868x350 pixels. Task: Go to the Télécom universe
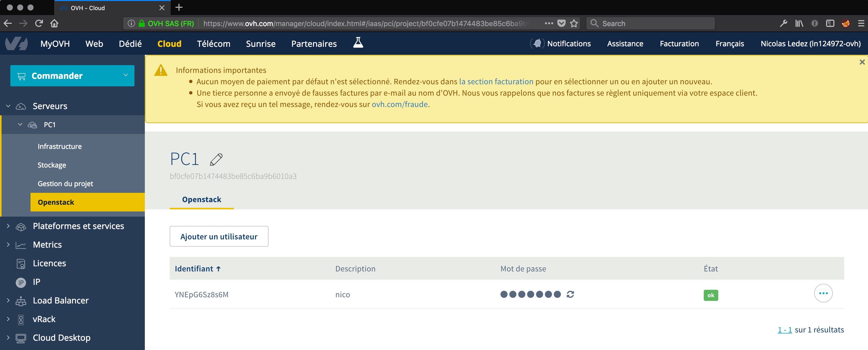[x=214, y=44]
